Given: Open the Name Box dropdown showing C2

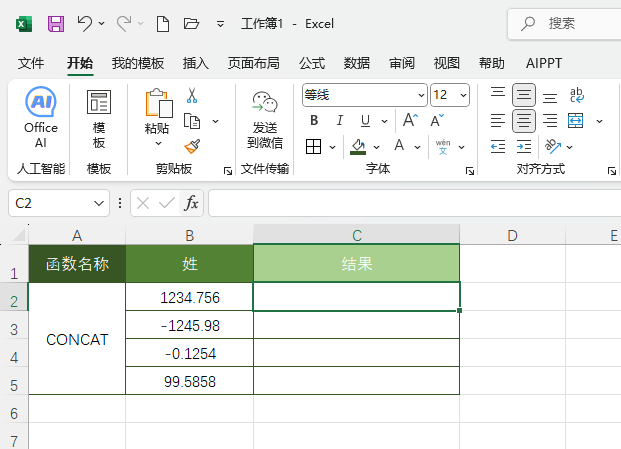Looking at the screenshot, I should [x=99, y=204].
